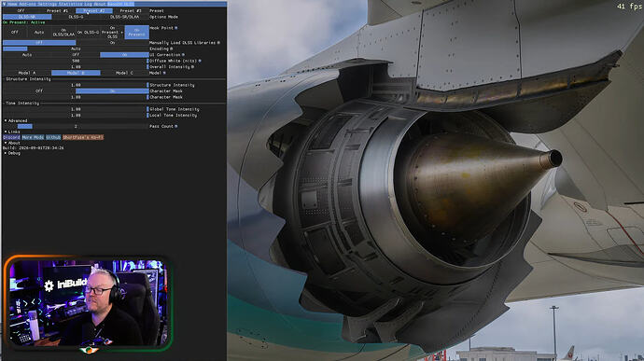644x361 pixels.
Task: Choose Model A
Action: (27, 73)
